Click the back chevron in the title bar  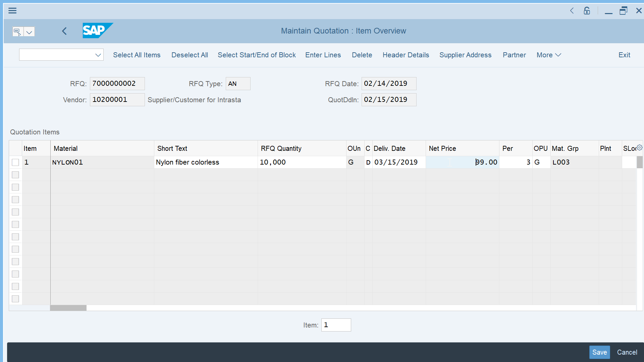point(572,10)
